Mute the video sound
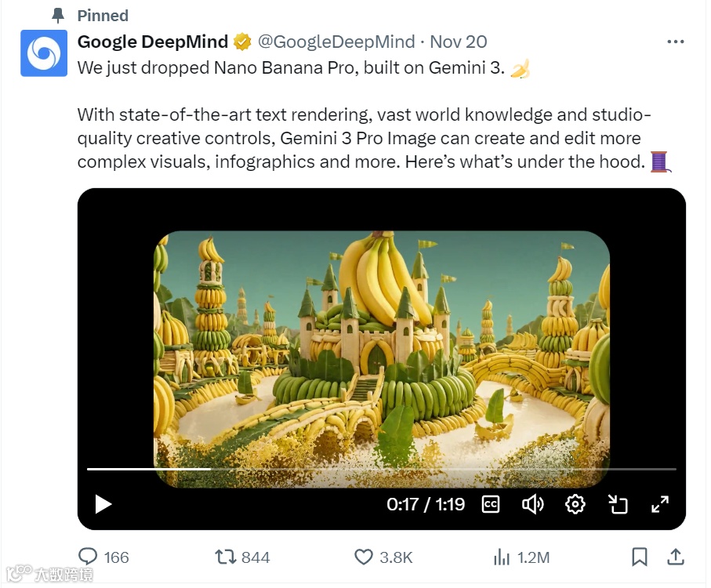 point(533,504)
